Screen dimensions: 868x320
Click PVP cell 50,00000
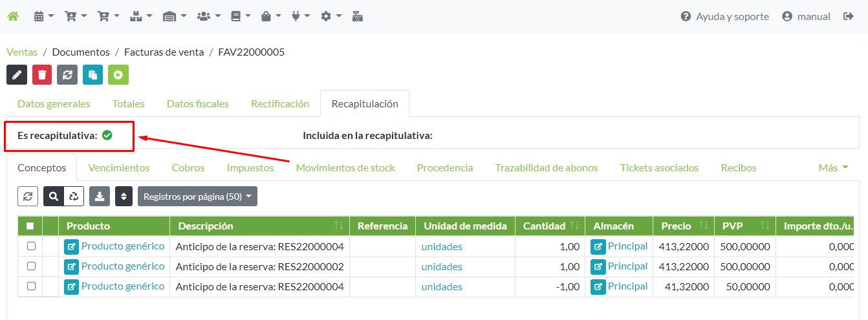pyautogui.click(x=745, y=286)
